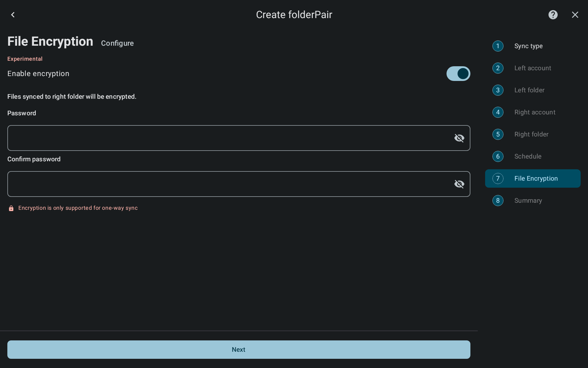588x368 pixels.
Task: Focus the Confirm password input field
Action: (x=239, y=184)
